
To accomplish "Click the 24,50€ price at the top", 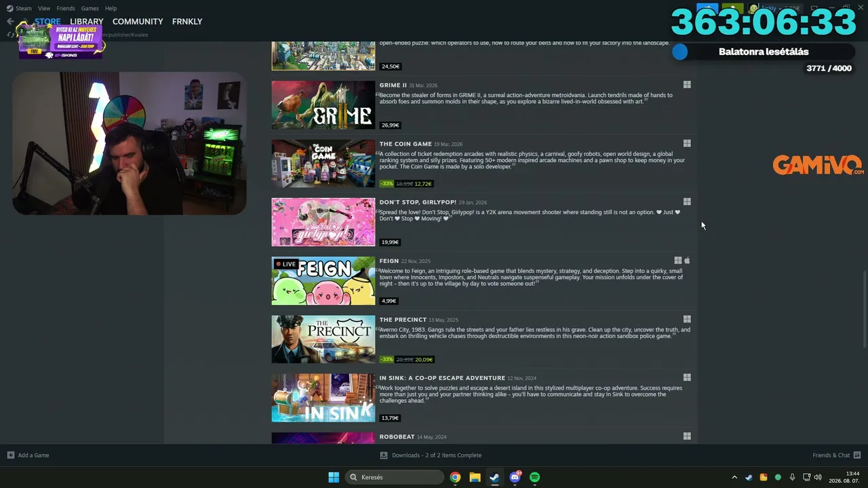I will click(x=391, y=66).
